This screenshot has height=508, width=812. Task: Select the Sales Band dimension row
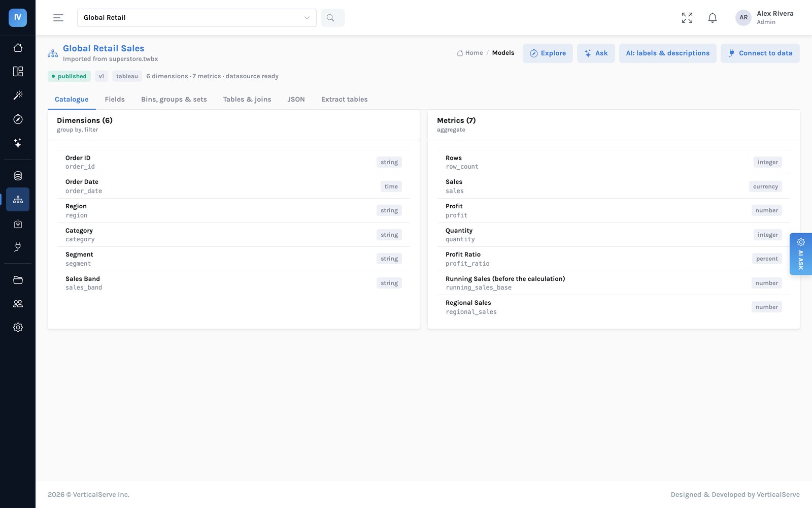coord(233,283)
